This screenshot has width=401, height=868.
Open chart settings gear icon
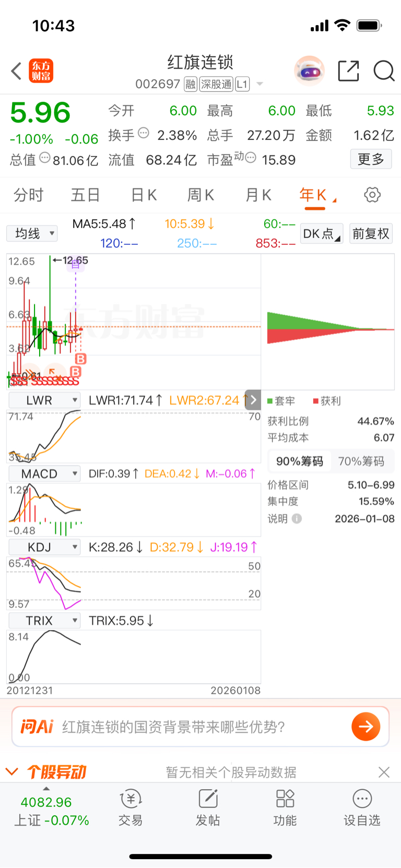click(372, 195)
